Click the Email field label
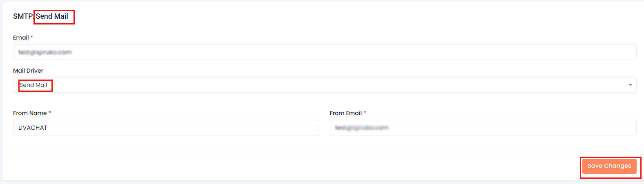The image size is (644, 184). (21, 38)
